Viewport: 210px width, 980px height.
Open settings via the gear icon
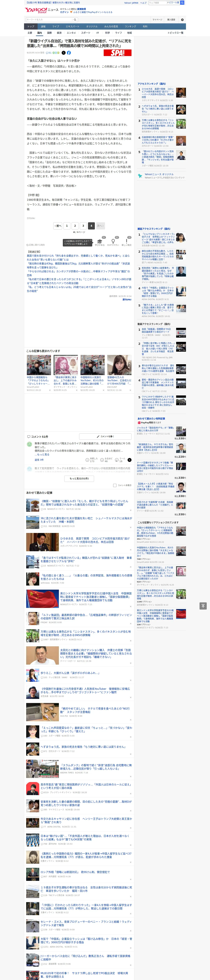(182, 19)
